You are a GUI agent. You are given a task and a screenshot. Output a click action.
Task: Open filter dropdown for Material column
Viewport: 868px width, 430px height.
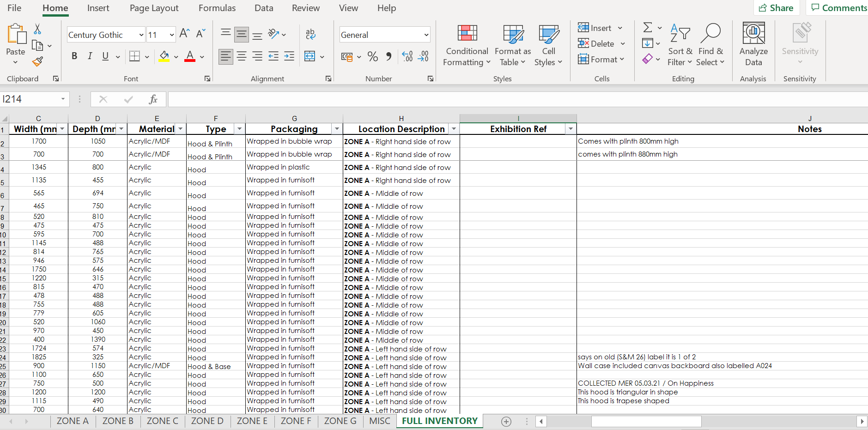tap(181, 129)
